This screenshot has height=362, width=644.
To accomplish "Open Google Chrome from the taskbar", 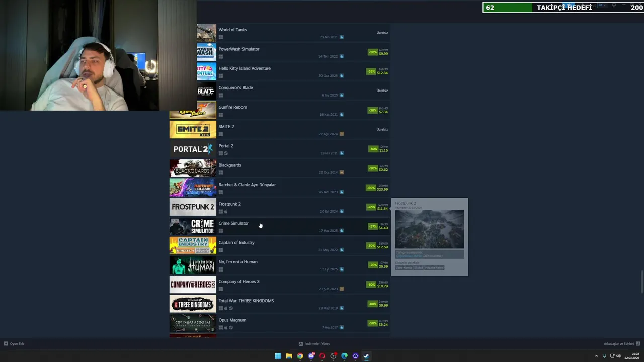I will click(300, 356).
